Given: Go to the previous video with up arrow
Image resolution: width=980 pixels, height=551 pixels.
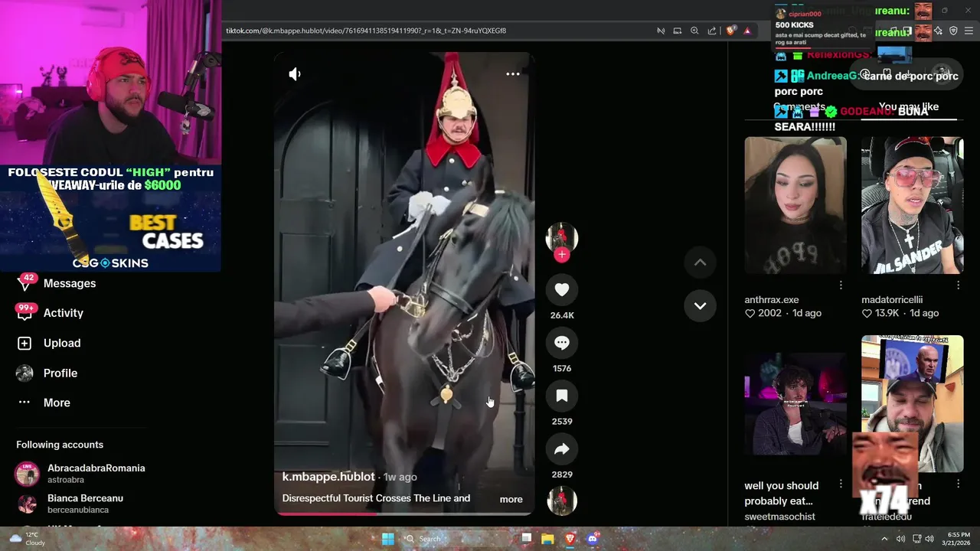Looking at the screenshot, I should point(700,262).
